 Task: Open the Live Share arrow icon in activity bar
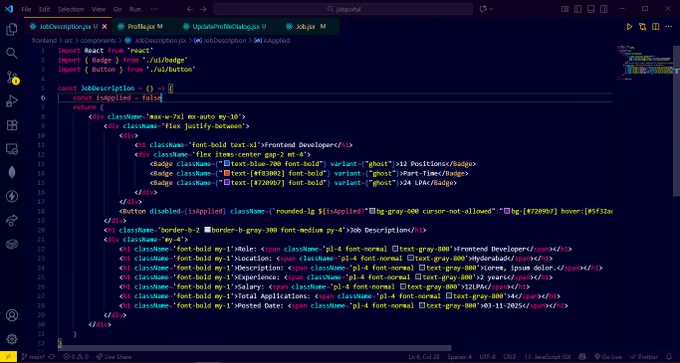12,220
